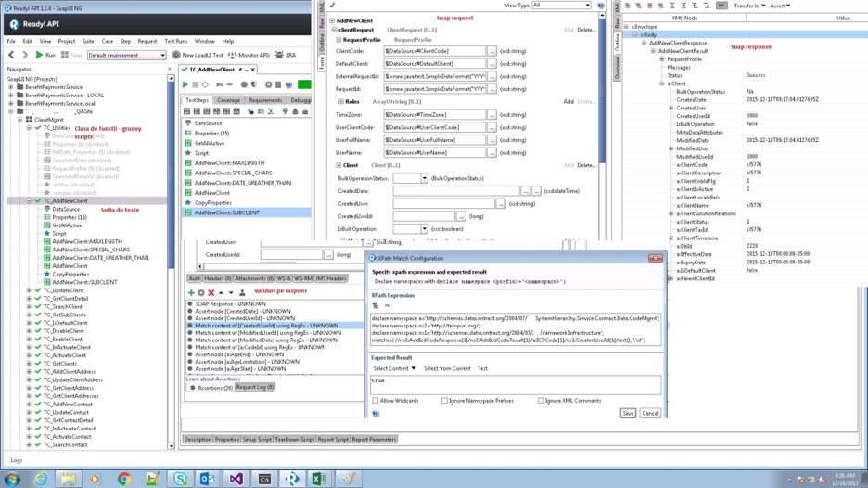Open the Default environment dropdown

[126, 56]
